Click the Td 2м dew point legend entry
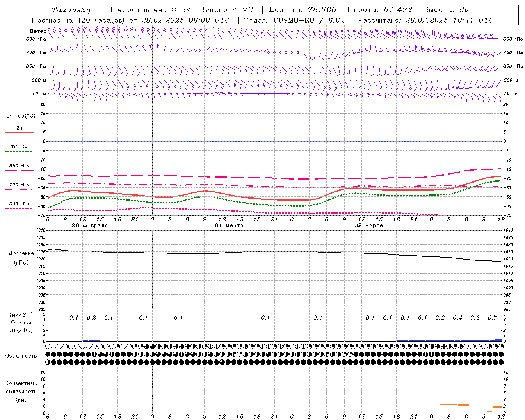The width and height of the screenshot is (525, 420). click(19, 148)
